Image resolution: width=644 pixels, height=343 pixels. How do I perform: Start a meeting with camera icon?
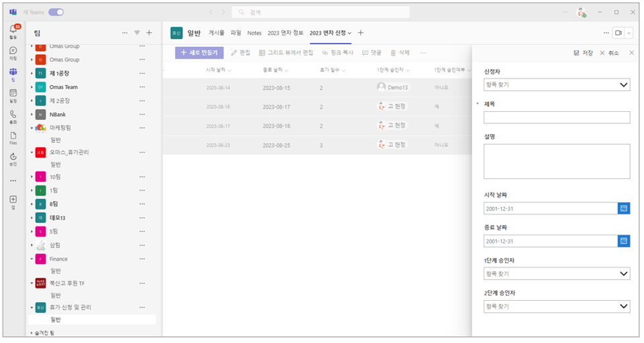(618, 33)
